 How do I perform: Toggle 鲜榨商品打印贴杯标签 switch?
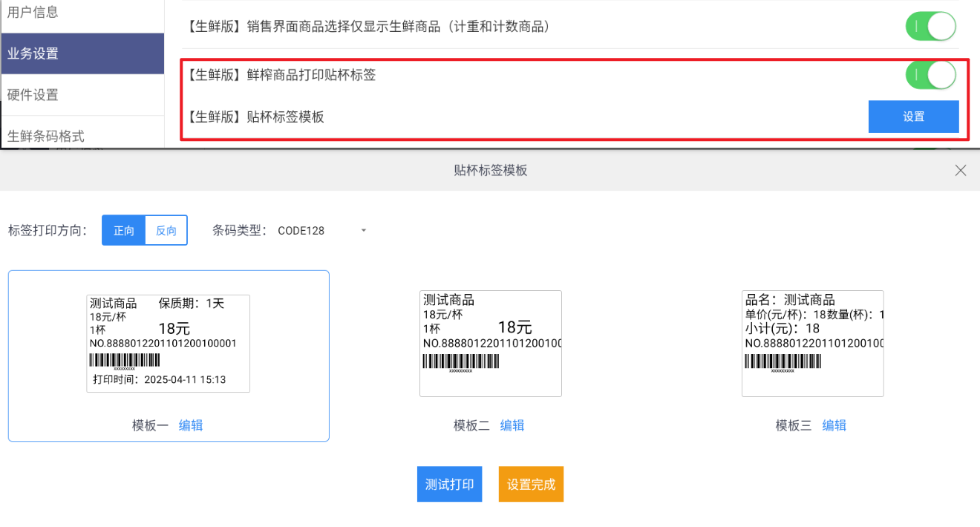coord(930,75)
